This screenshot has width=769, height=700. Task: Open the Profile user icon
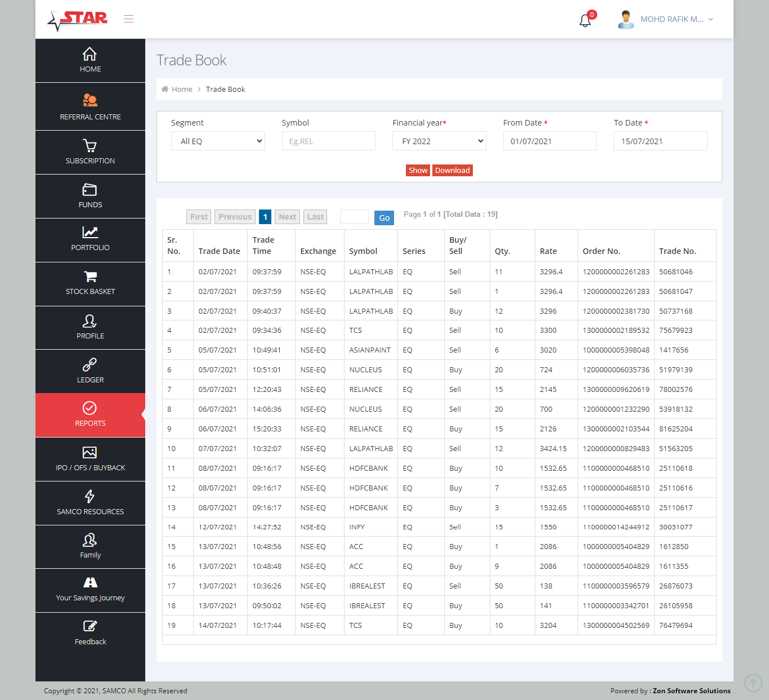[x=90, y=321]
